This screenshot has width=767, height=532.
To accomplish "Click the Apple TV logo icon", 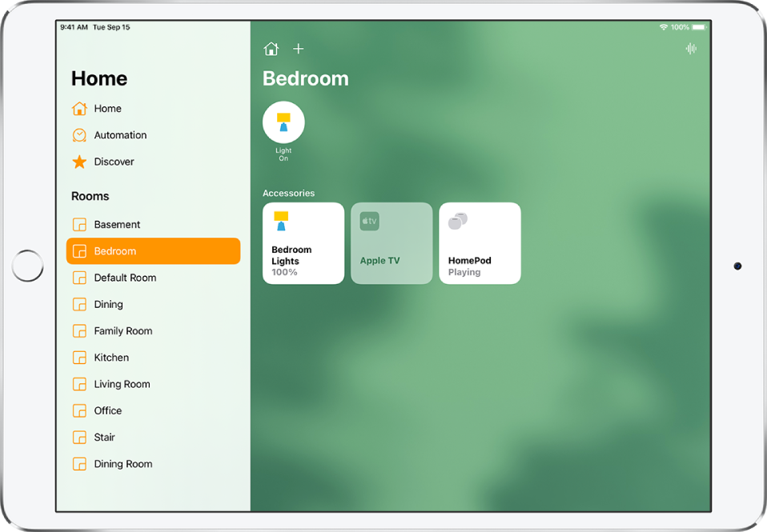I will point(369,221).
